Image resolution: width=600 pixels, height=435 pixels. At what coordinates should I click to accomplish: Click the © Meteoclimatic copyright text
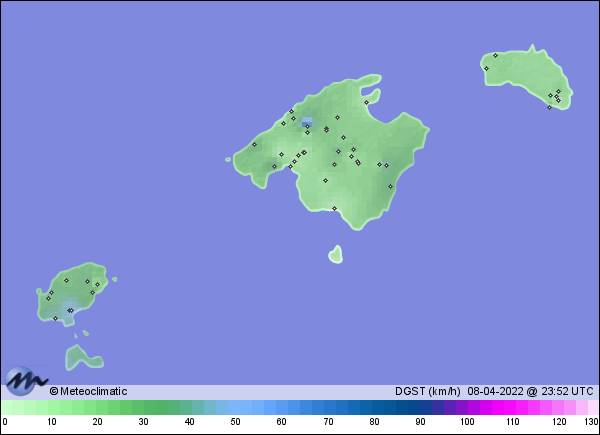[x=88, y=391]
